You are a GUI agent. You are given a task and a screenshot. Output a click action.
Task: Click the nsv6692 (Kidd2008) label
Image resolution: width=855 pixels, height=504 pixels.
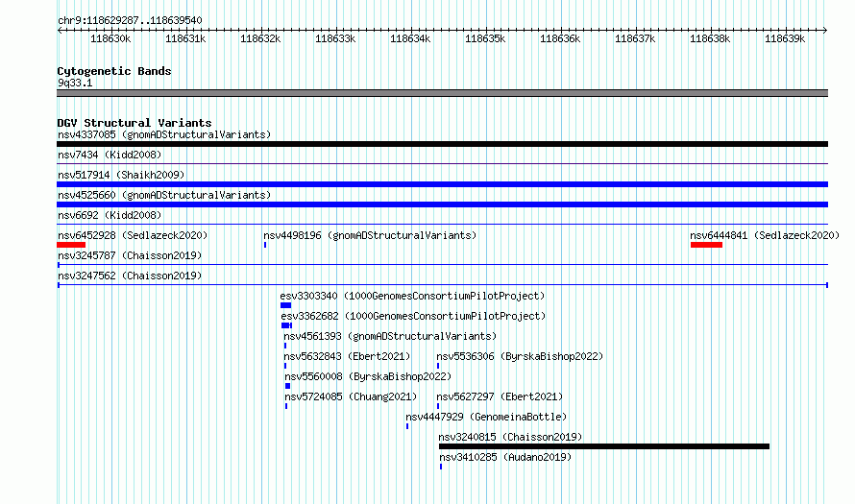[x=110, y=215]
